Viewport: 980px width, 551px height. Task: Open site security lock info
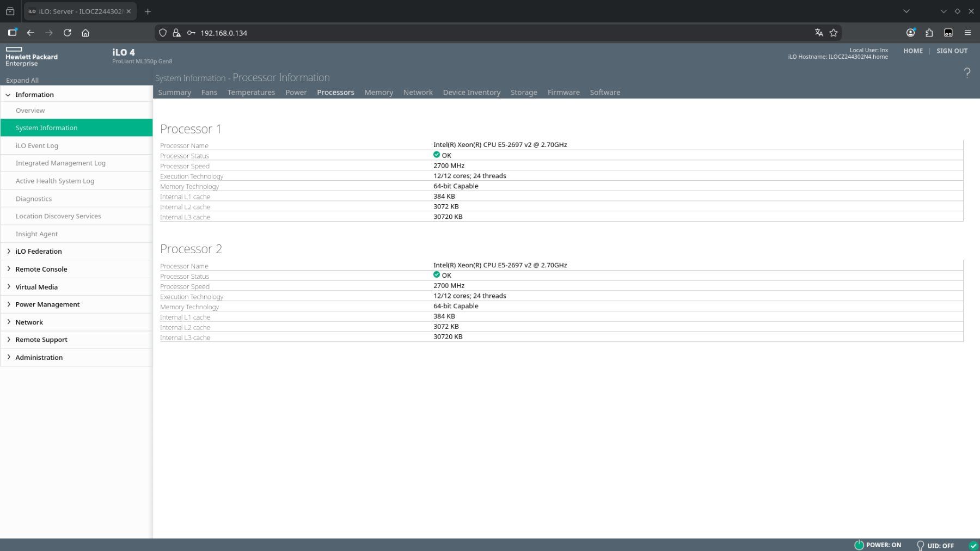point(176,33)
